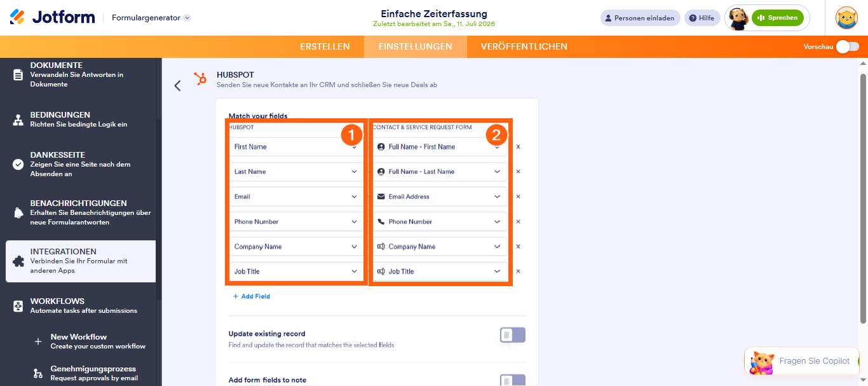Viewport: 868px width, 386px height.
Task: Click the Match your fields label
Action: (258, 116)
